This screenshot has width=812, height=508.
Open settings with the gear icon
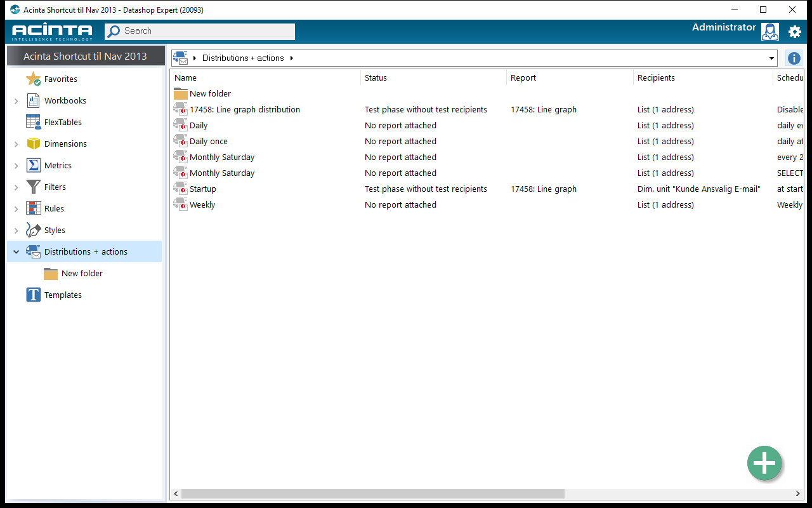pyautogui.click(x=795, y=31)
